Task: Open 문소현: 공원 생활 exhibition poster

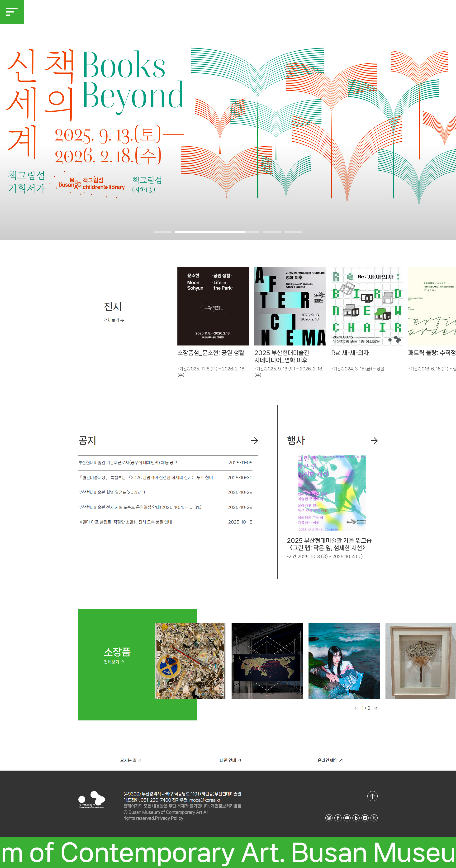Action: 213,306
